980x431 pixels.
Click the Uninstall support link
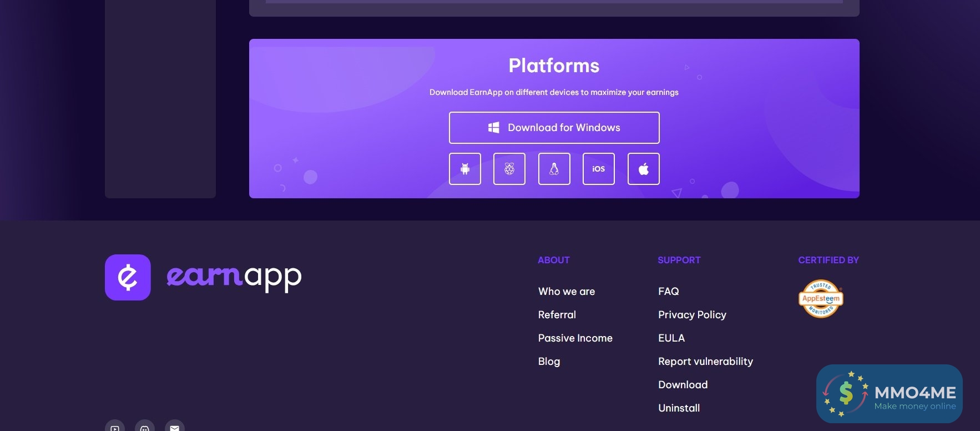pos(679,408)
